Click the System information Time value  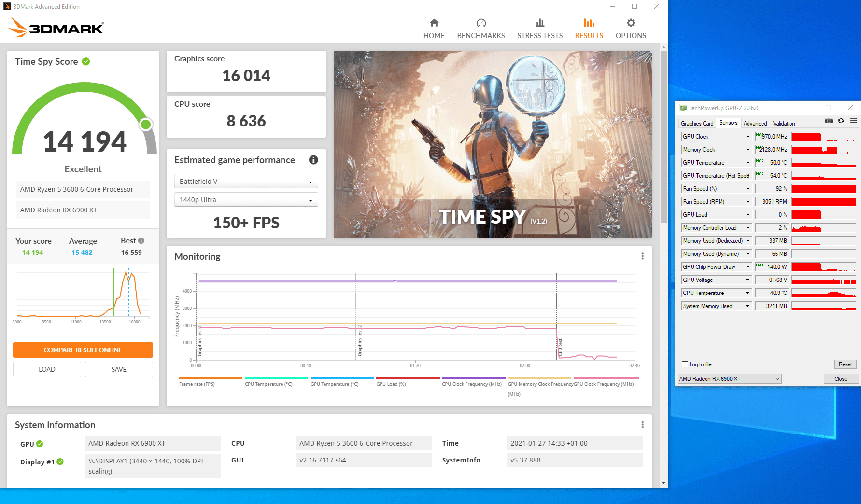(x=575, y=443)
